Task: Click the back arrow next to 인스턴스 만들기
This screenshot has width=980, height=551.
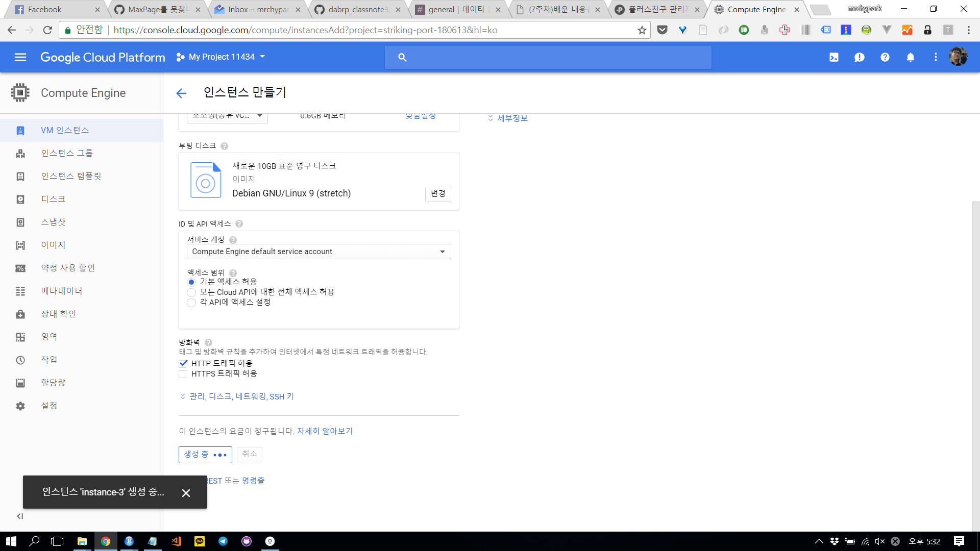Action: point(181,93)
